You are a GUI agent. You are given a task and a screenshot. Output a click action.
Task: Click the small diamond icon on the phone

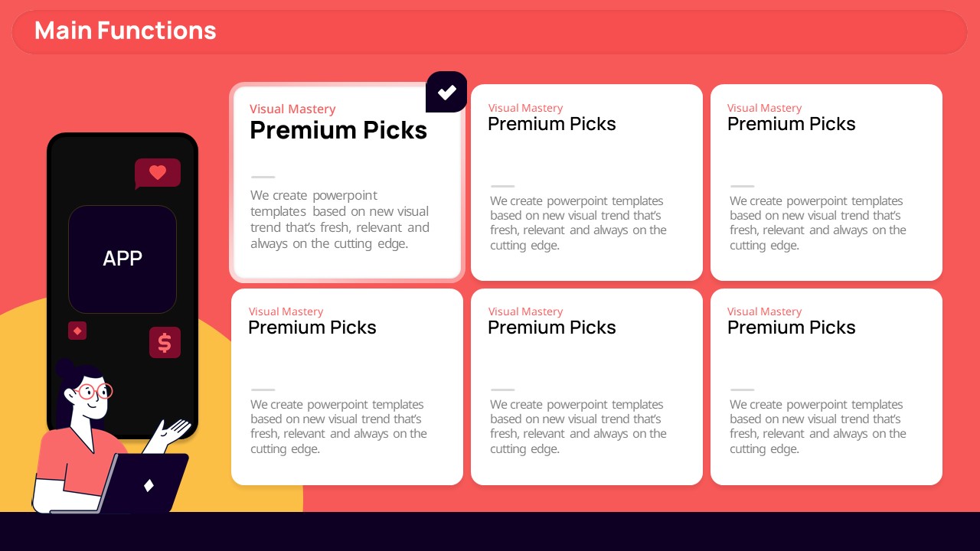(x=77, y=331)
